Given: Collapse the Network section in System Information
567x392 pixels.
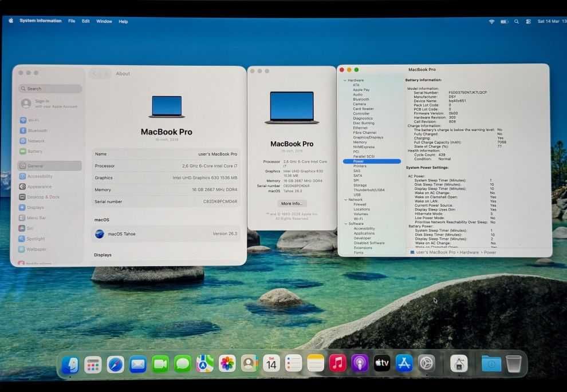Looking at the screenshot, I should (346, 199).
